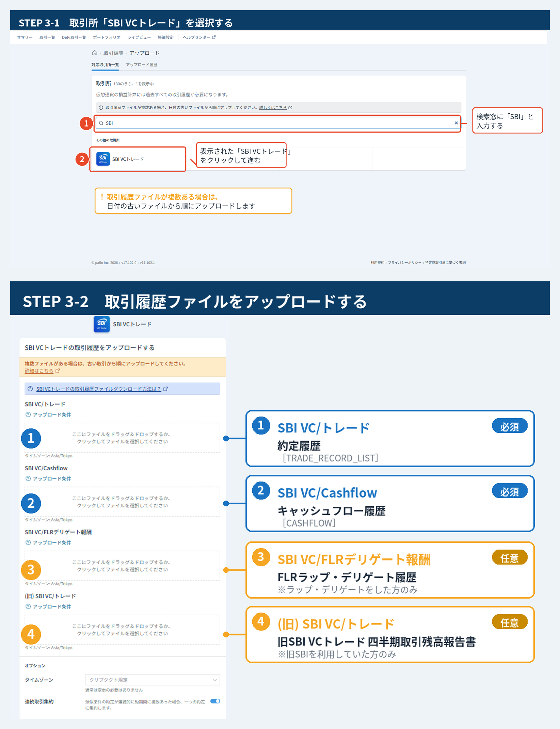Click the その他の取引所 section label

(108, 140)
